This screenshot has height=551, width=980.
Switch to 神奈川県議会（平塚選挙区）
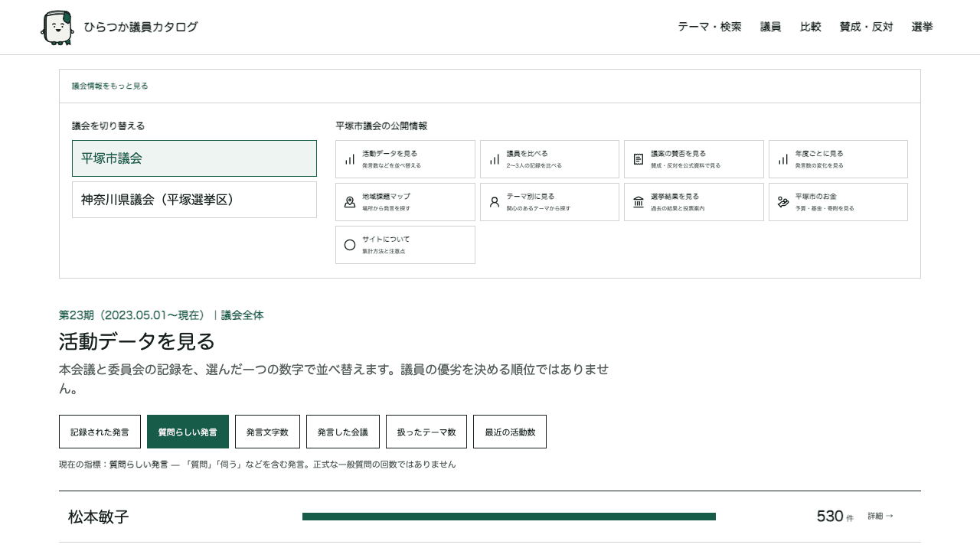pos(194,200)
